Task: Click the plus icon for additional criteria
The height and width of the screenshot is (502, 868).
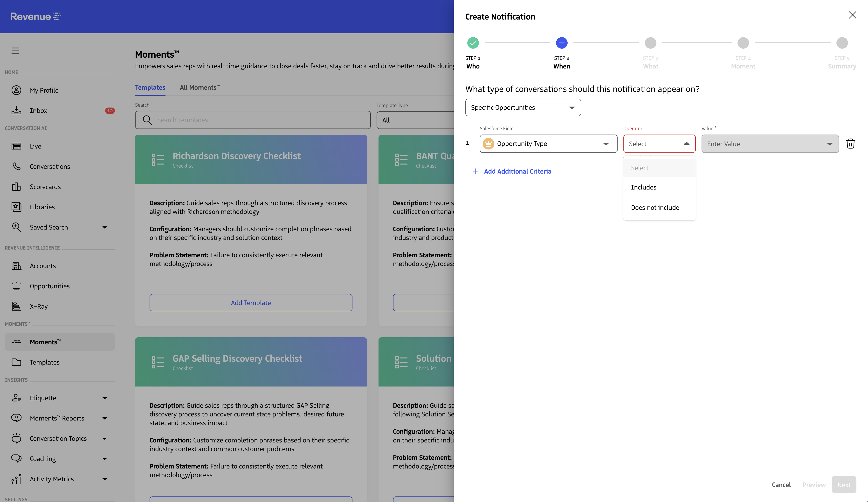Action: (475, 171)
